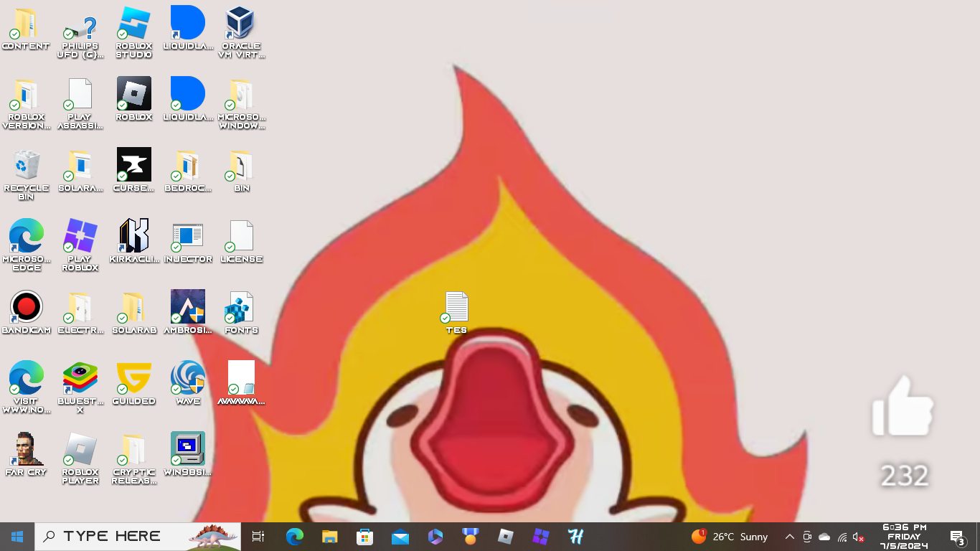Open the network connections tray icon

pyautogui.click(x=842, y=537)
